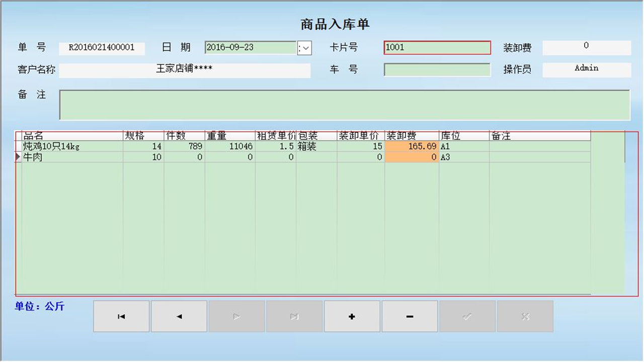Screen dimensions: 644x362
Task: Click the last record navigation icon
Action: point(294,316)
